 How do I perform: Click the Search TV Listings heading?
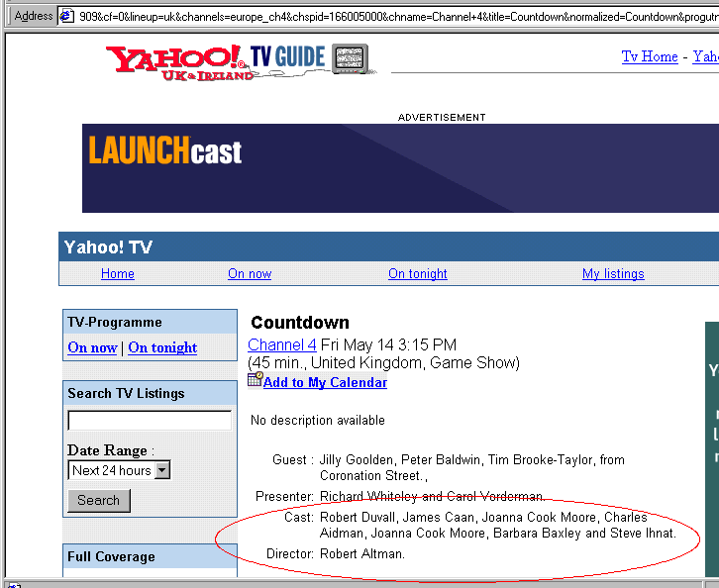point(126,394)
